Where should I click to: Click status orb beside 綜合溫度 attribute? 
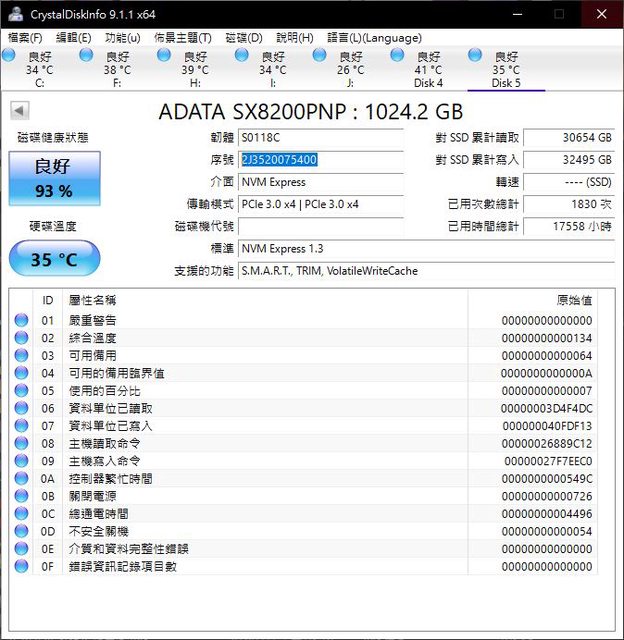(x=21, y=338)
